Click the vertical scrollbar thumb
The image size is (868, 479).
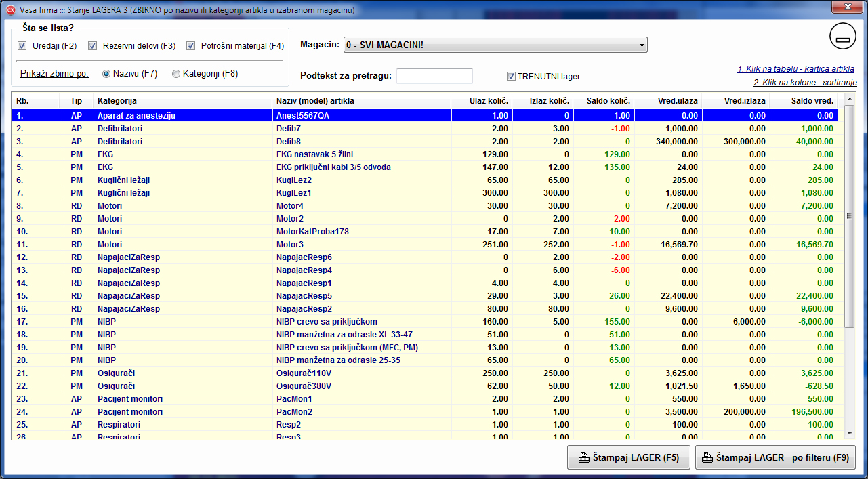[850, 217]
